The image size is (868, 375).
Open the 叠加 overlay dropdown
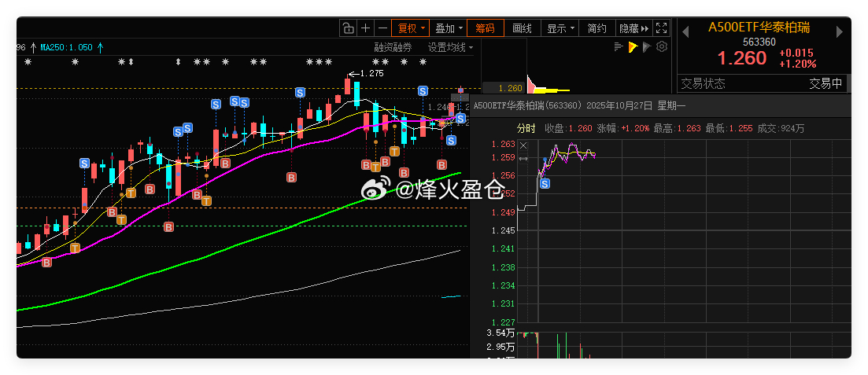tap(448, 28)
